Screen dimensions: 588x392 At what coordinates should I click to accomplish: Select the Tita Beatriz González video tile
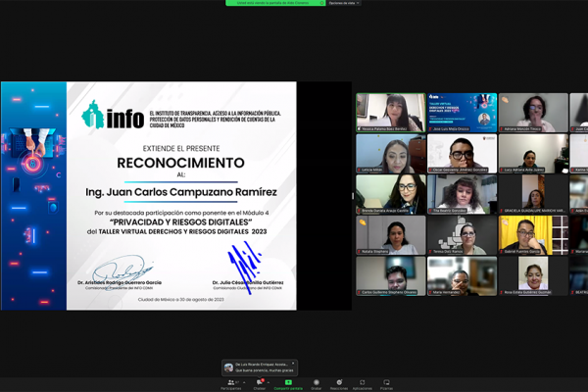tap(462, 194)
